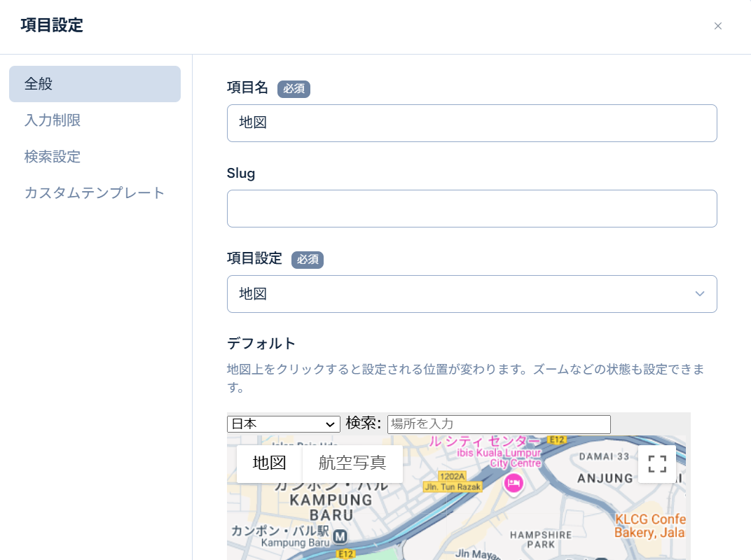This screenshot has height=560, width=751.
Task: Switch map to 航空写真 view
Action: tap(352, 463)
